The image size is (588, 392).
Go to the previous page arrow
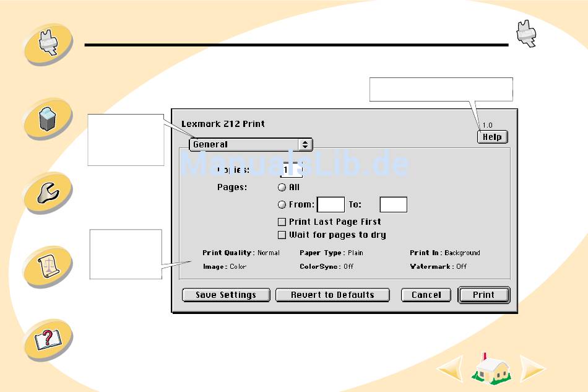tap(450, 369)
